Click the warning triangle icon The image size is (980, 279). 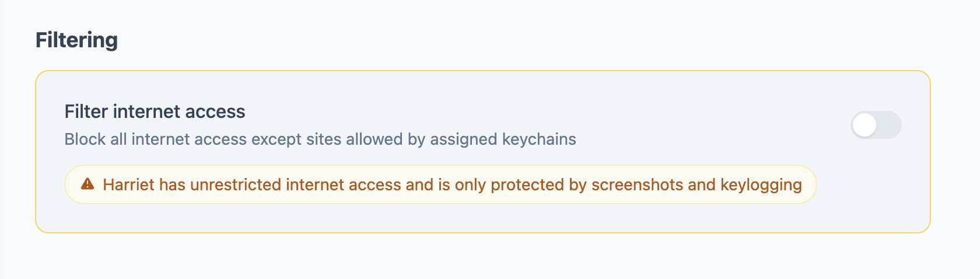[87, 184]
